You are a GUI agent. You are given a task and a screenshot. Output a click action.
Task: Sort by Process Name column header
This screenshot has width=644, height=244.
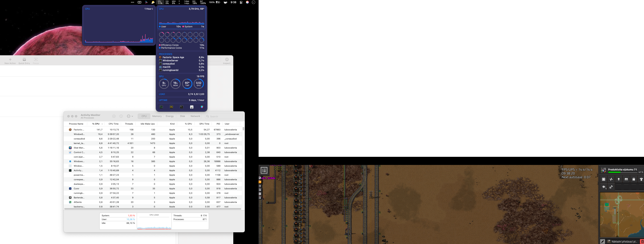pyautogui.click(x=76, y=124)
